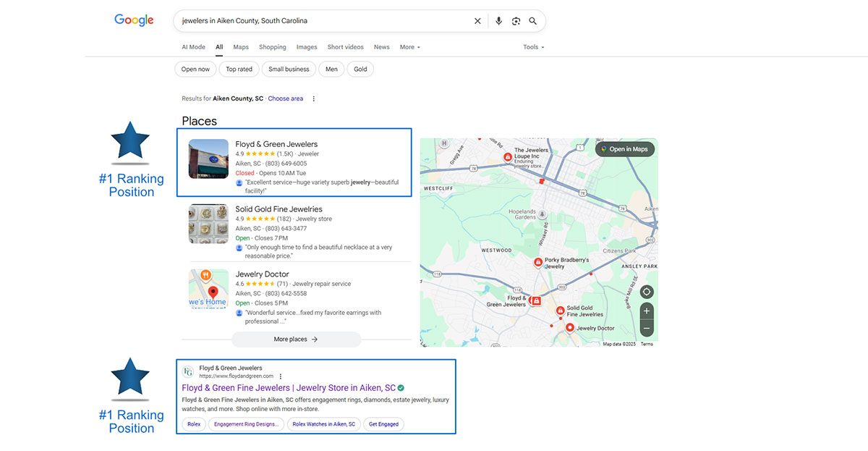Screen dimensions: 868x451
Task: Toggle the Open now filter chip
Action: [x=195, y=69]
